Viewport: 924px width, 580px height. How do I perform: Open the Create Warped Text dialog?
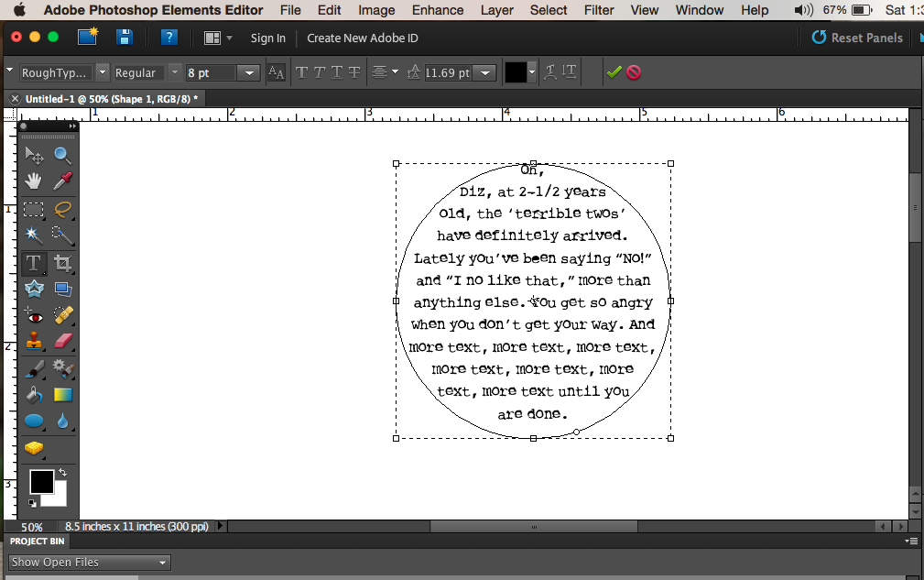[x=550, y=71]
